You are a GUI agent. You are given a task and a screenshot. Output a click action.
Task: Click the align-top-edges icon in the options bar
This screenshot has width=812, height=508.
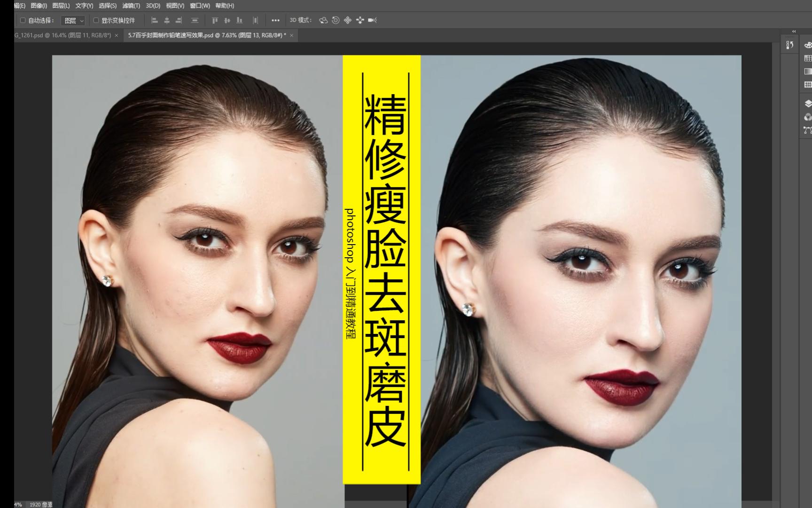coord(215,20)
